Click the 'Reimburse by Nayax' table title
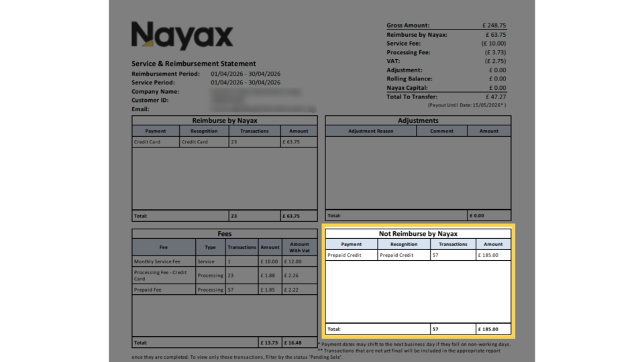644x362 pixels. (x=225, y=121)
